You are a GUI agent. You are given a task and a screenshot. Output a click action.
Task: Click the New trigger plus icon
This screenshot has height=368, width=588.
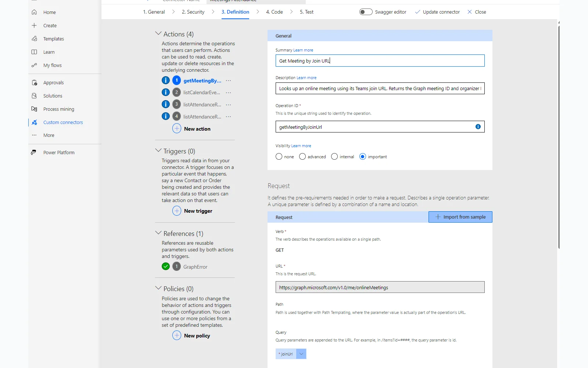point(177,211)
